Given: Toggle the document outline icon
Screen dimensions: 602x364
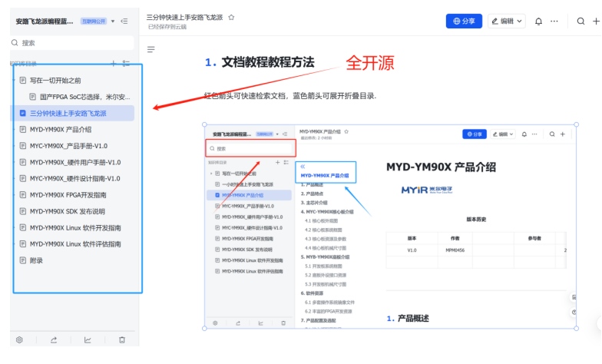Looking at the screenshot, I should (x=151, y=49).
